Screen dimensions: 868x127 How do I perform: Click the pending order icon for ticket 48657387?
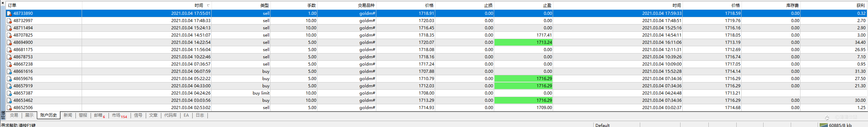[x=9, y=93]
